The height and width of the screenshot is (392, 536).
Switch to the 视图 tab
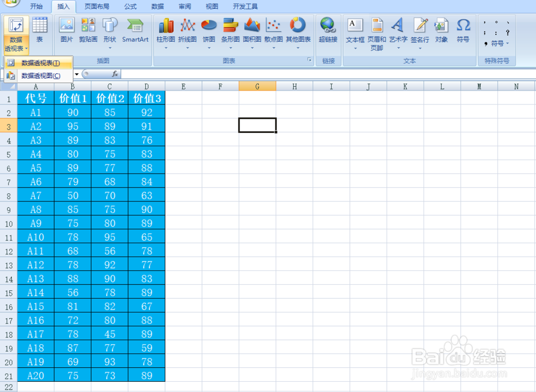[212, 6]
